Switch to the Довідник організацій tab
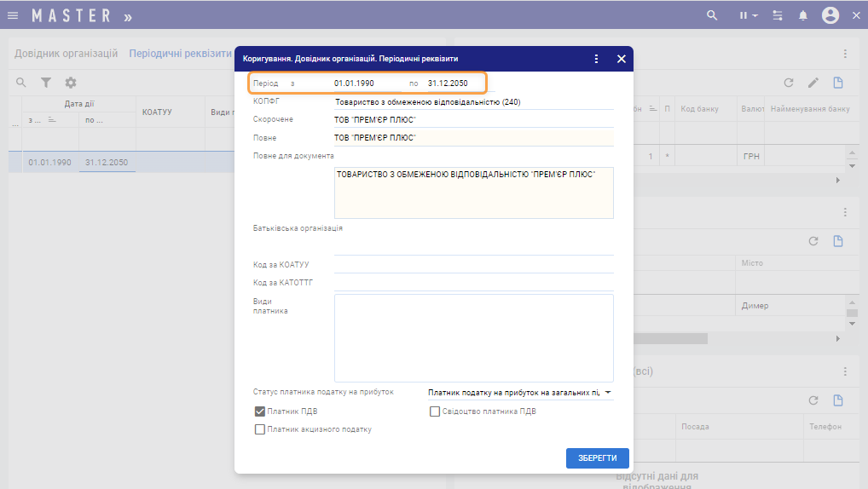The width and height of the screenshot is (868, 489). coord(66,53)
